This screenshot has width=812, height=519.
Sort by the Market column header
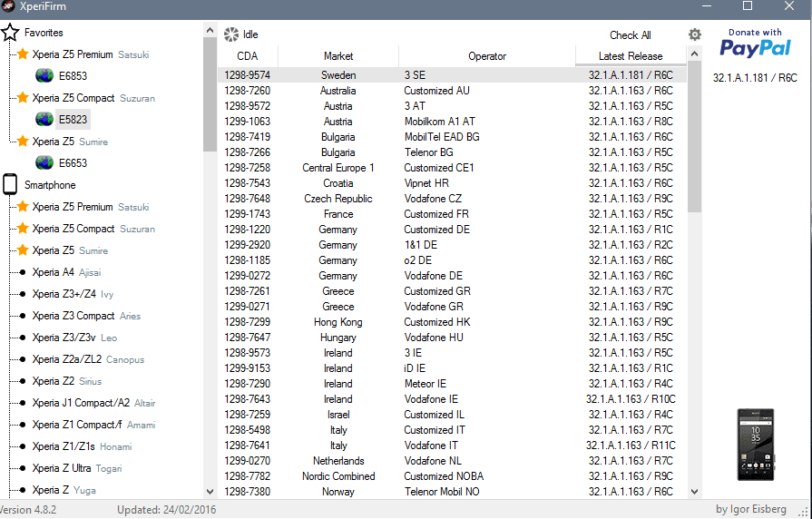pyautogui.click(x=338, y=56)
